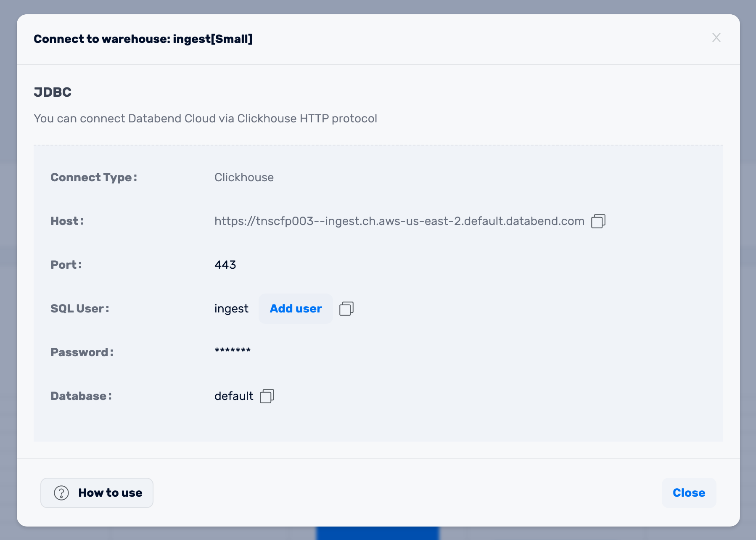
Task: Dismiss the dialog with the X icon
Action: click(716, 38)
